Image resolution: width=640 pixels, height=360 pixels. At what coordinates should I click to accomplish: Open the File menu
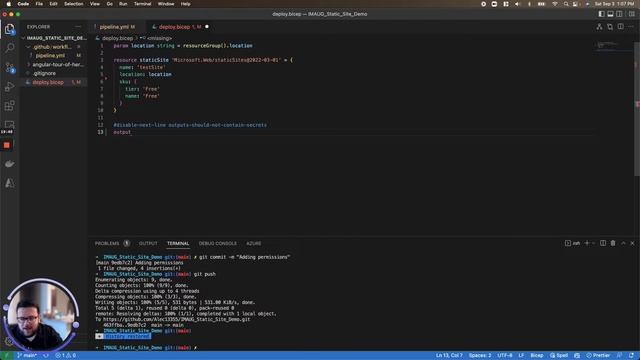point(39,4)
